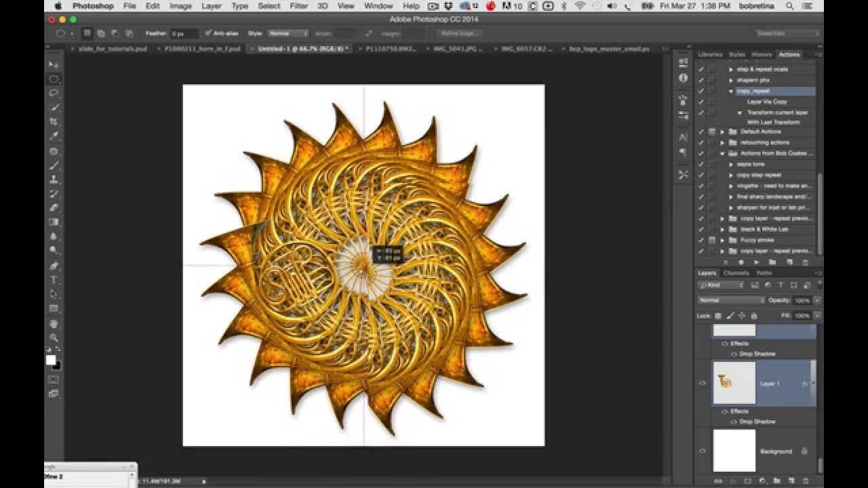The image size is (868, 488).
Task: Click the Feather input field
Action: tap(184, 33)
